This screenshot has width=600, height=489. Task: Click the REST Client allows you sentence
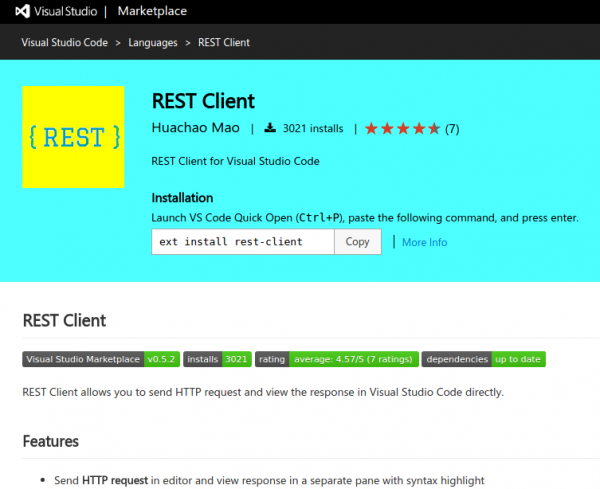pos(263,392)
